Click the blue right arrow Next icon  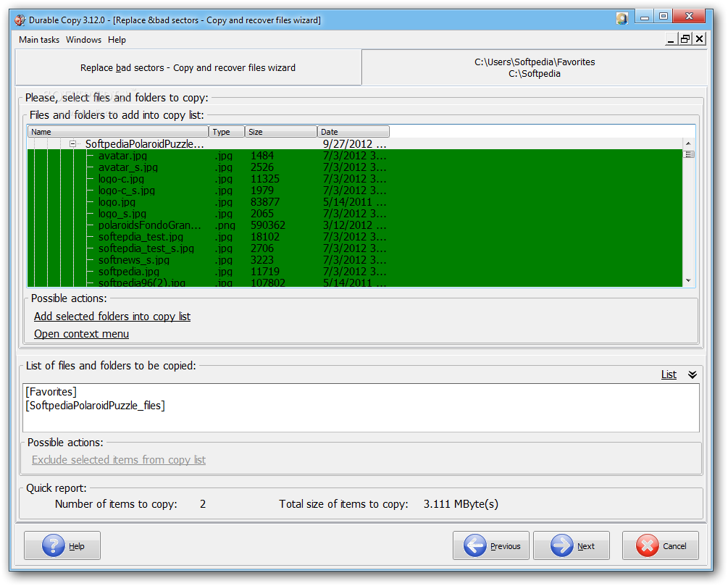(x=561, y=545)
